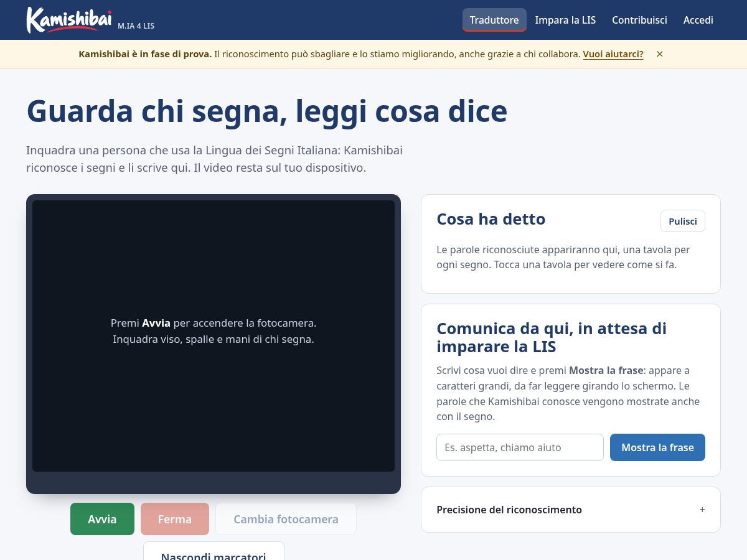Toggle Nascondi marcatori

coord(214,551)
